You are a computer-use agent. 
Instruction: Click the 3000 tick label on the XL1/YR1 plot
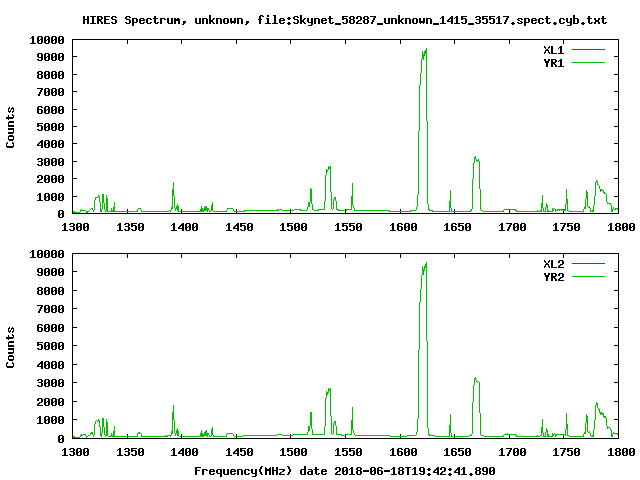click(x=50, y=162)
